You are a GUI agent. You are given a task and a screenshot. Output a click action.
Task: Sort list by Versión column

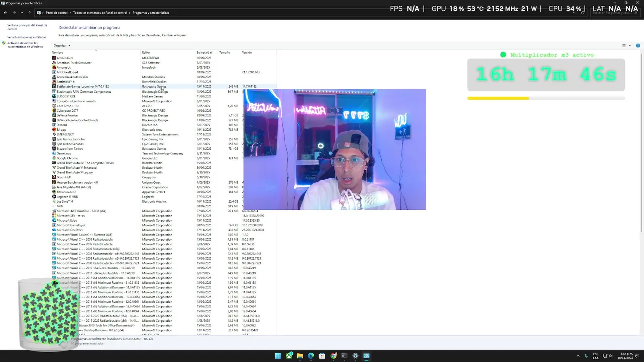258,52
